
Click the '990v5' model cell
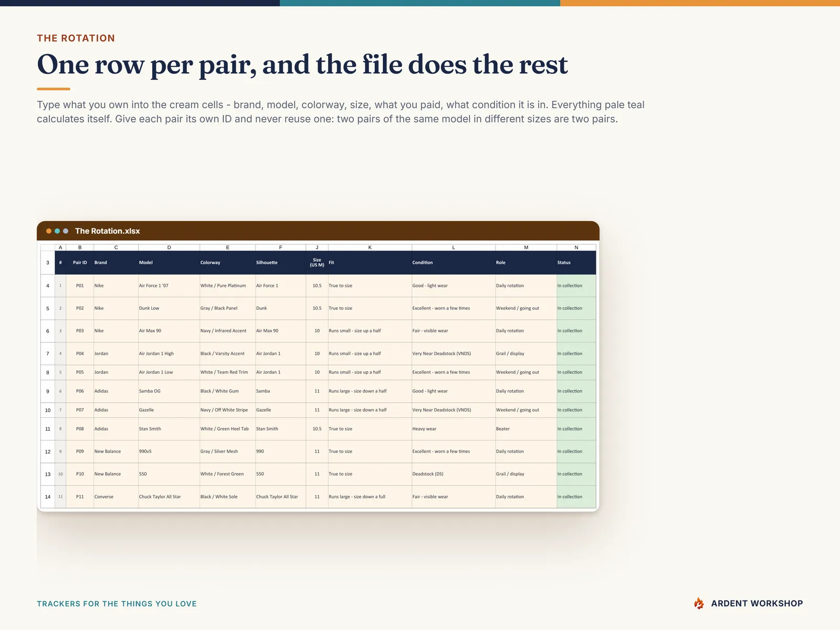click(x=169, y=451)
